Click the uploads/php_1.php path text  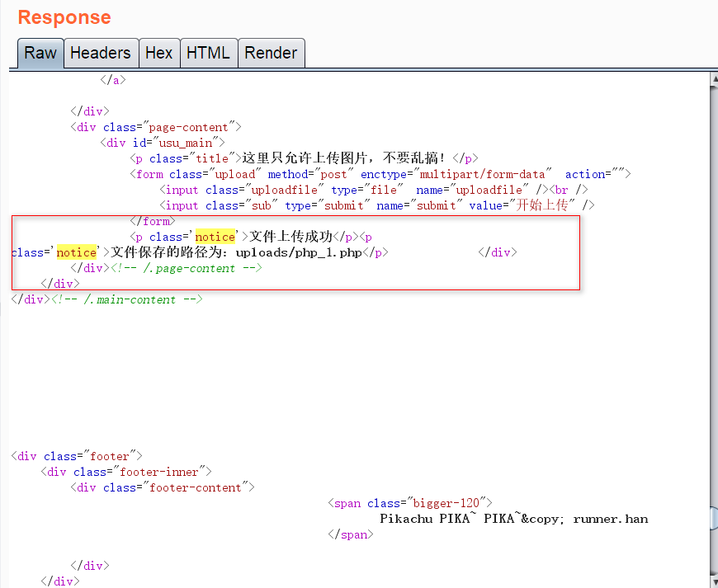(x=299, y=252)
